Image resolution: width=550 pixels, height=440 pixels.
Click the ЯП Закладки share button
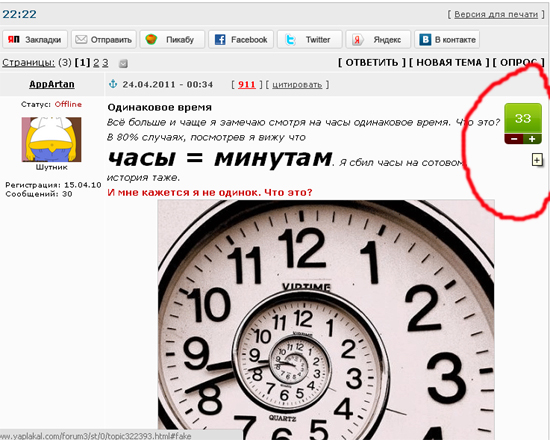[x=35, y=39]
